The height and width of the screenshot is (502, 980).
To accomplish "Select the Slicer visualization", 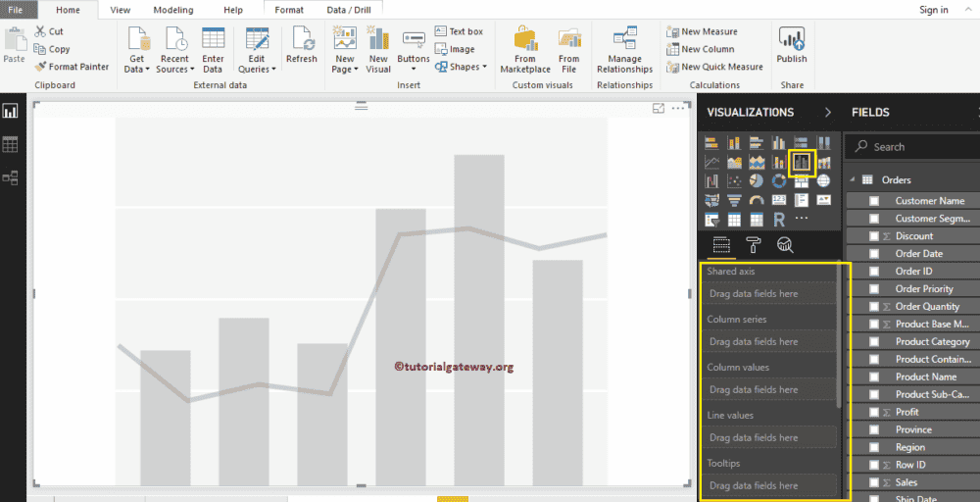I will 711,220.
